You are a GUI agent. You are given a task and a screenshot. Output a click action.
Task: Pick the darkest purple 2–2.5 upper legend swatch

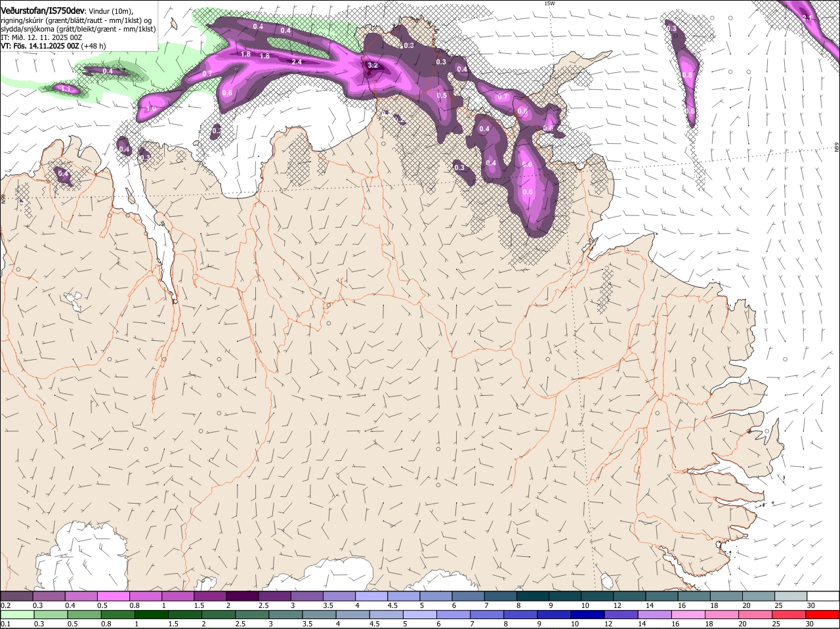[242, 596]
